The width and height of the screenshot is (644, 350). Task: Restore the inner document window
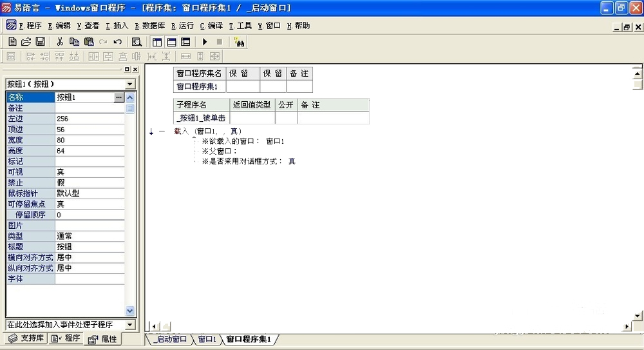coord(627,27)
